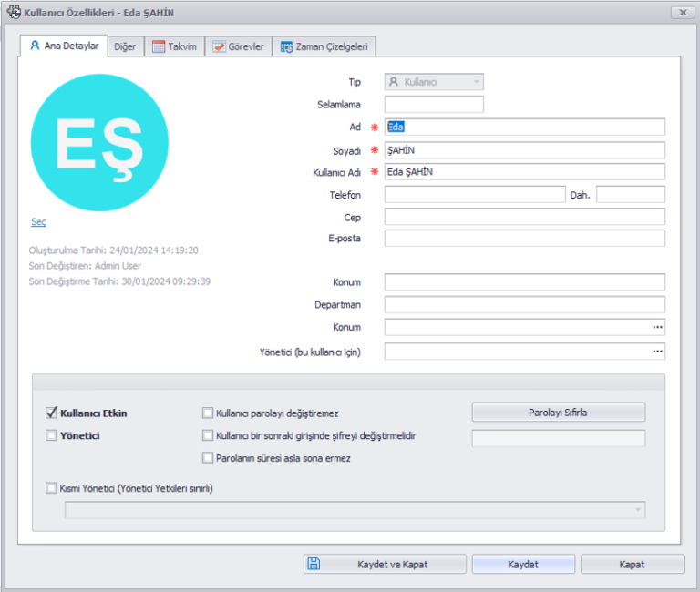
Task: Click the tasks icon on the Görevler tab
Action: tap(220, 46)
